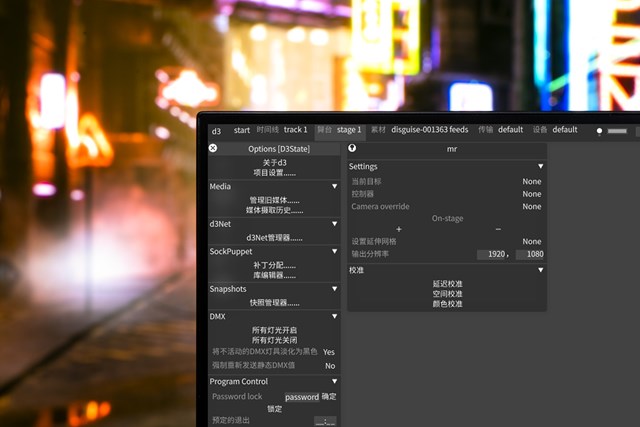Collapse the Program Control section

pos(334,381)
